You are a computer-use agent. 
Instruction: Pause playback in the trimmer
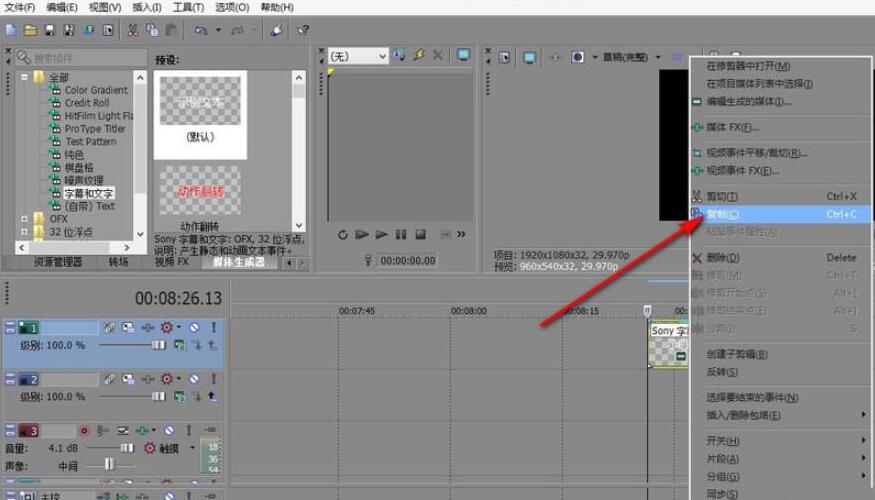coord(401,234)
